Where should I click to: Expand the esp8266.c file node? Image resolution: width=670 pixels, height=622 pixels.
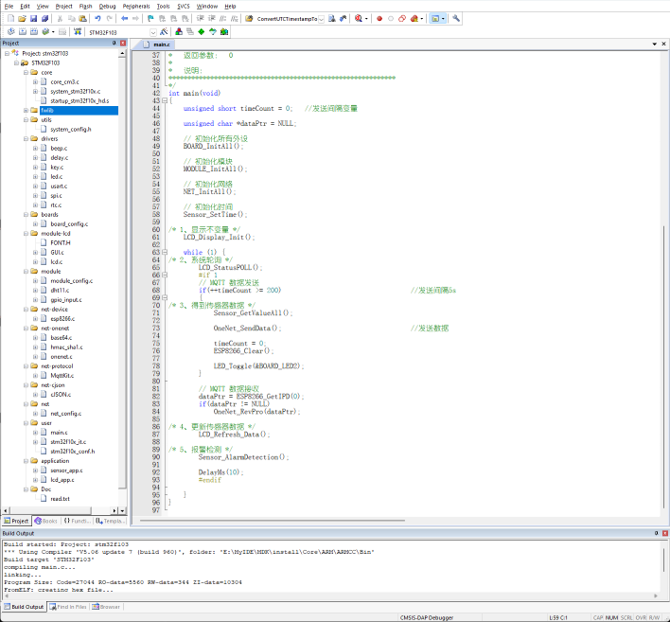(35, 319)
